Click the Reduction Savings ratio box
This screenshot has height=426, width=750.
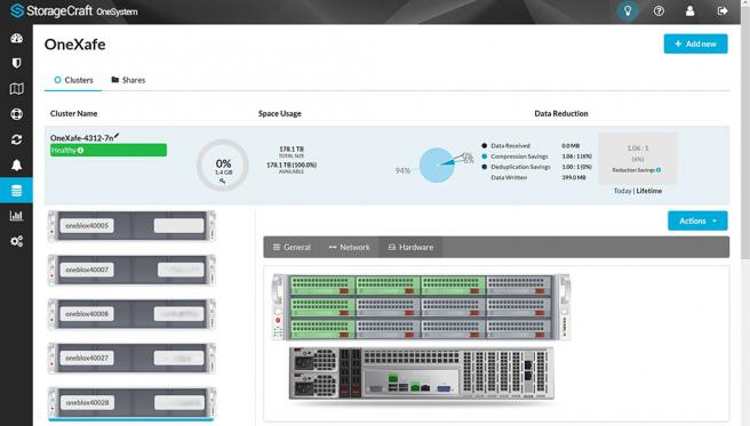click(x=638, y=158)
